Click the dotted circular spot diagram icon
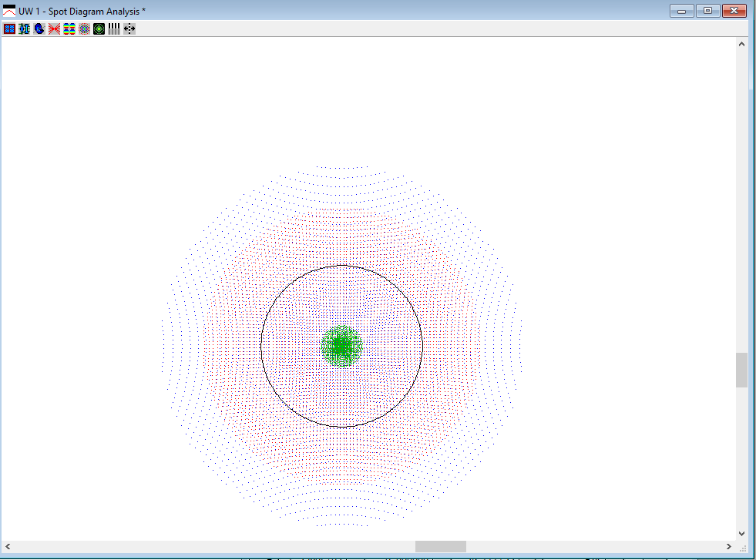The image size is (756, 560). 84,29
